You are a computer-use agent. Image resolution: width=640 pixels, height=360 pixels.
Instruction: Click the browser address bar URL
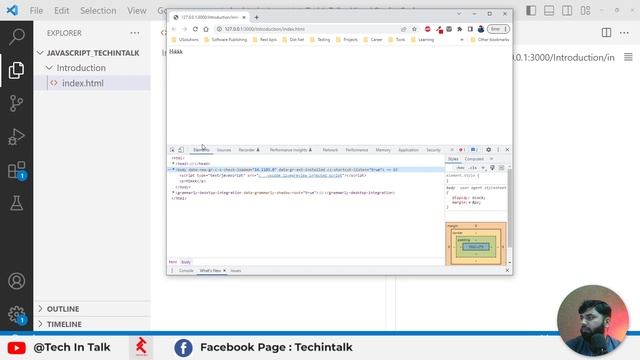coord(264,29)
